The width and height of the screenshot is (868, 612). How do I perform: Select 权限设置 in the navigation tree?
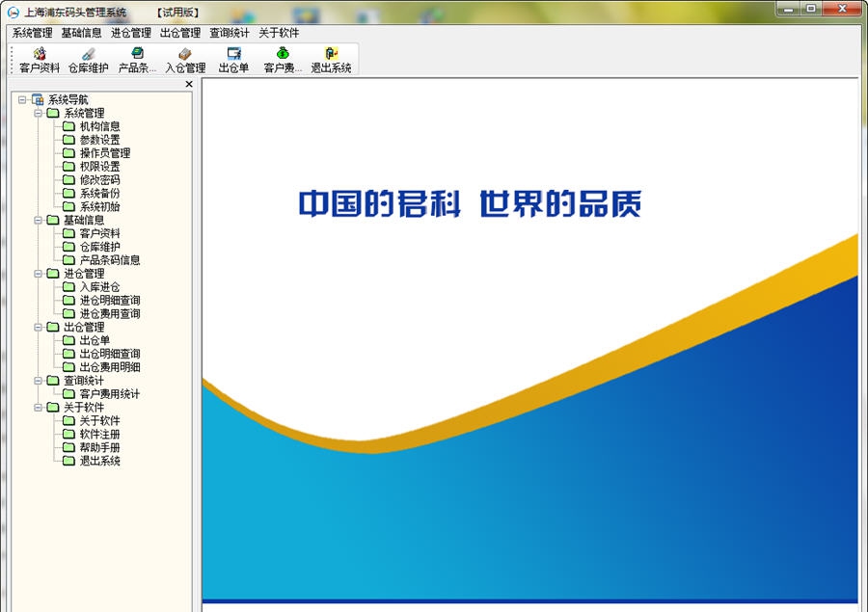[99, 167]
